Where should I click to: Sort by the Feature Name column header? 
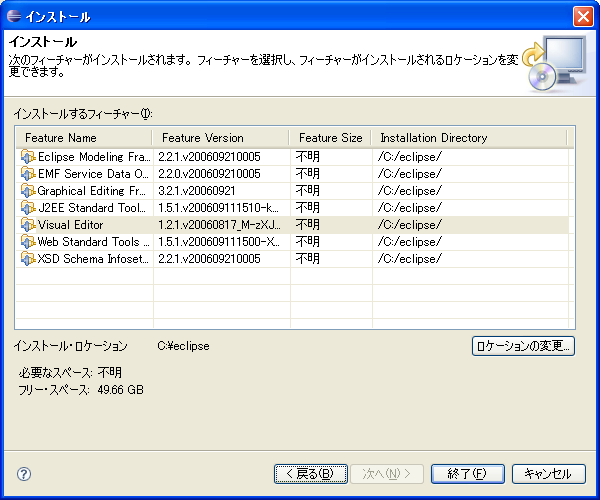[84, 138]
